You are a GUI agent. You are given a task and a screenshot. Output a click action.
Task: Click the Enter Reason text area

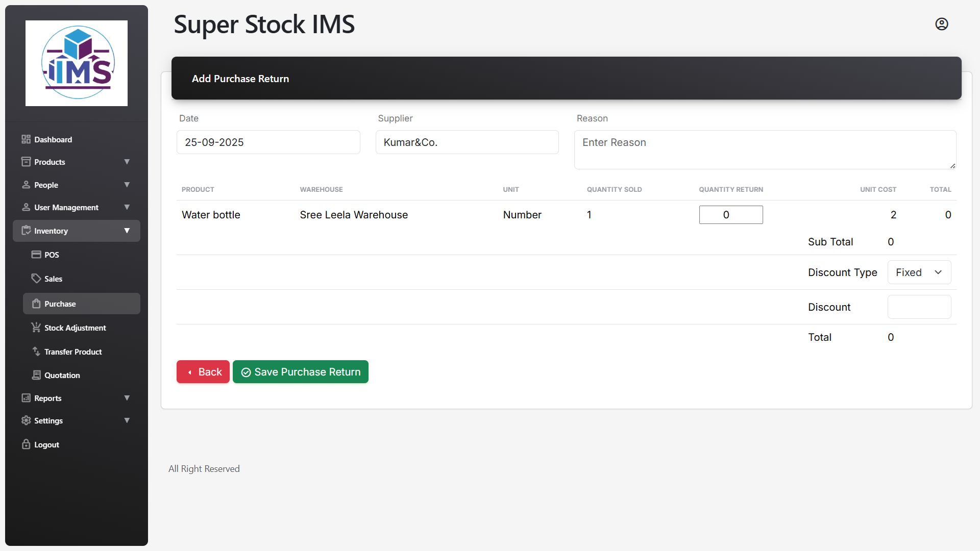pos(765,149)
